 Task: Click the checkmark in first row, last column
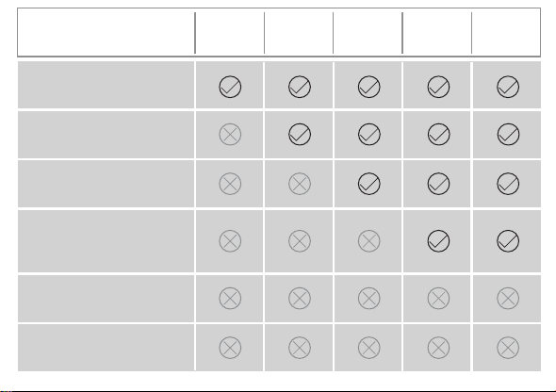point(508,87)
